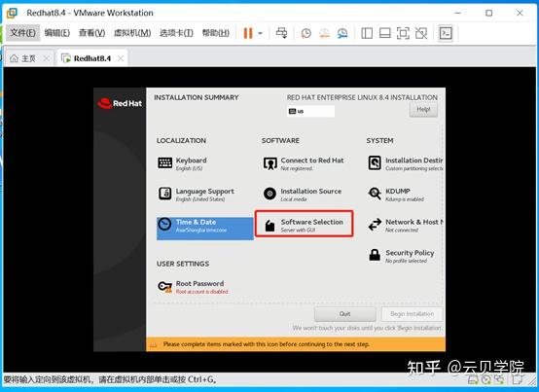Enter full screen mode via toolbar icon
Screen dimensions: 539x392
click(x=403, y=33)
